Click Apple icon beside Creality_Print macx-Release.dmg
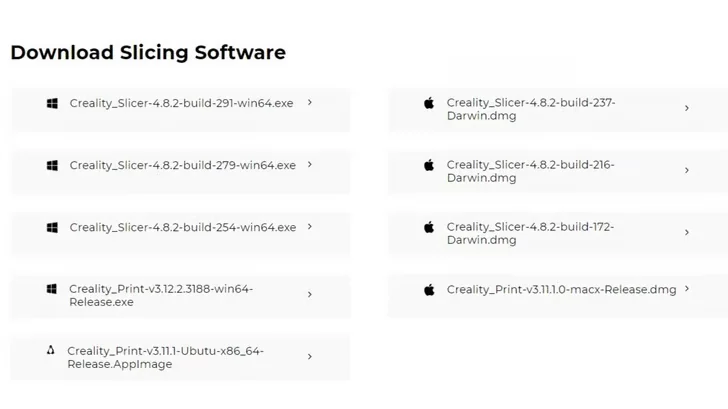Viewport: 728px width, 409px height. tap(429, 289)
